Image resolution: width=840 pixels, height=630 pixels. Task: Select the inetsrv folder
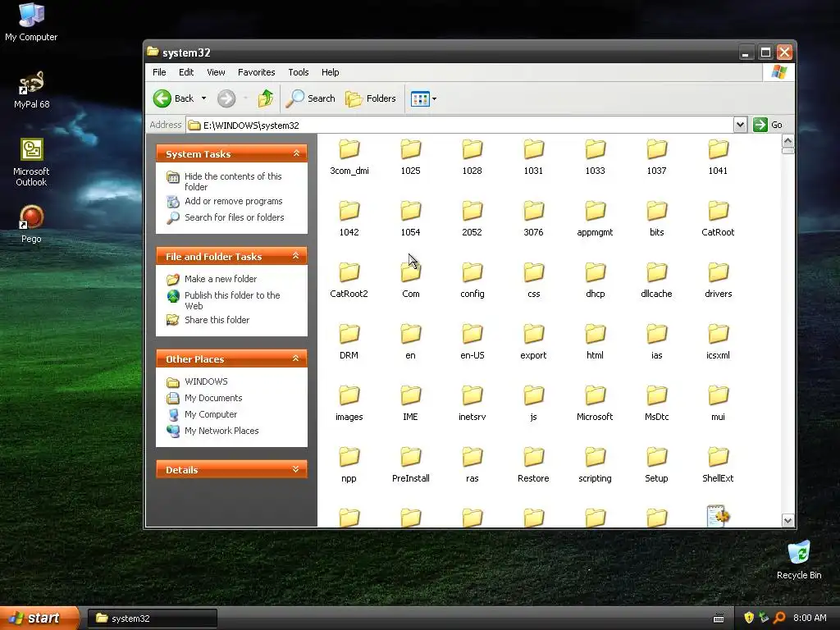pos(472,404)
